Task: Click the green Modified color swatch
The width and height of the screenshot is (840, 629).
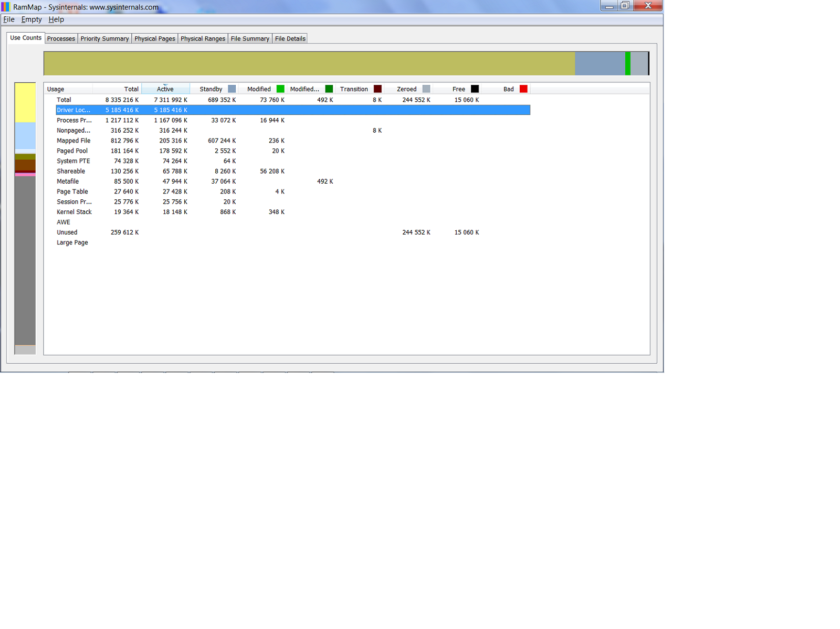Action: pyautogui.click(x=280, y=89)
